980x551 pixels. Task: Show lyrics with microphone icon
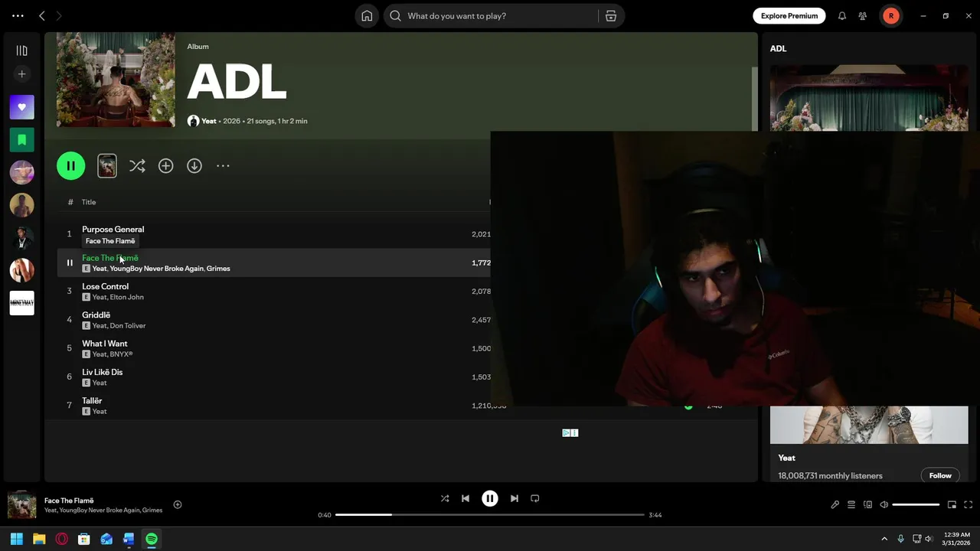coord(835,505)
